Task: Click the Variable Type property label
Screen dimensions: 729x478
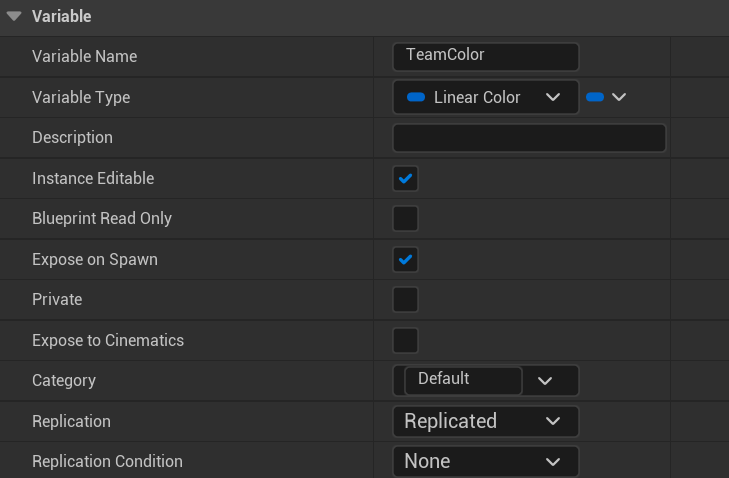Action: pyautogui.click(x=81, y=97)
